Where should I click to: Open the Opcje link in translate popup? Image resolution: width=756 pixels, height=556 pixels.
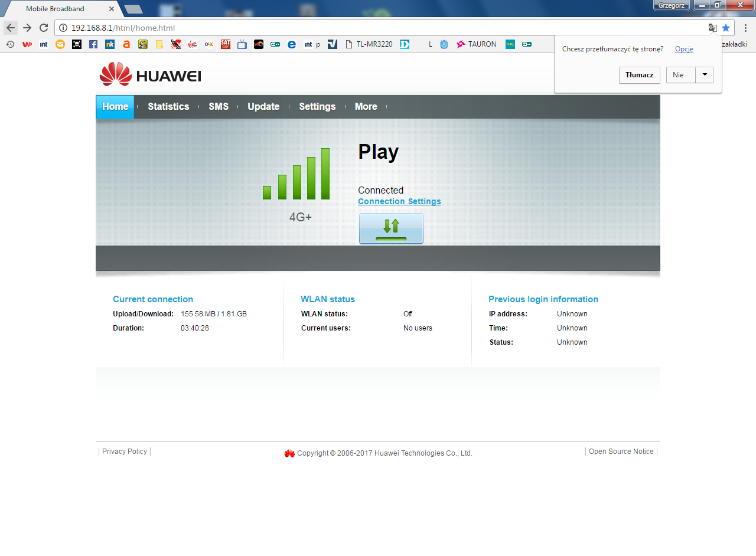point(684,49)
